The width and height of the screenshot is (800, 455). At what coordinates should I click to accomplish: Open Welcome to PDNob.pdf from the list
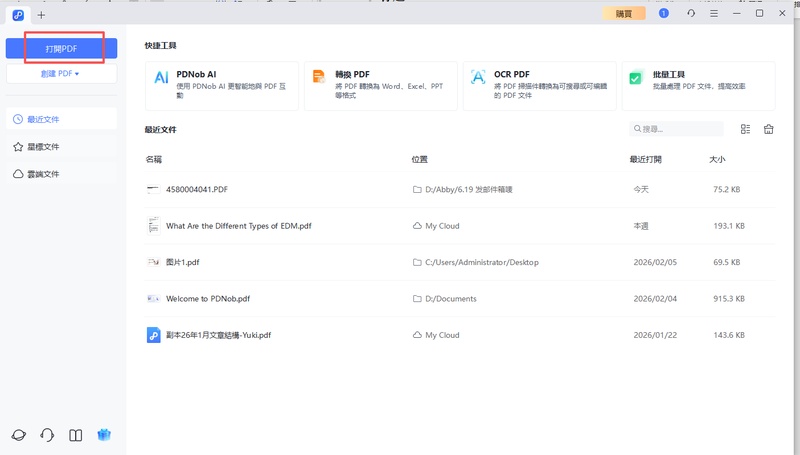[208, 298]
